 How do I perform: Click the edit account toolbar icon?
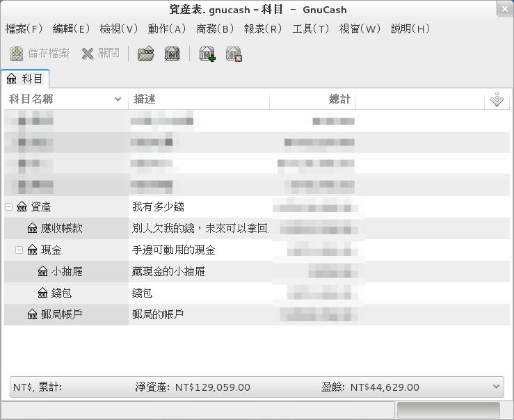pyautogui.click(x=172, y=54)
